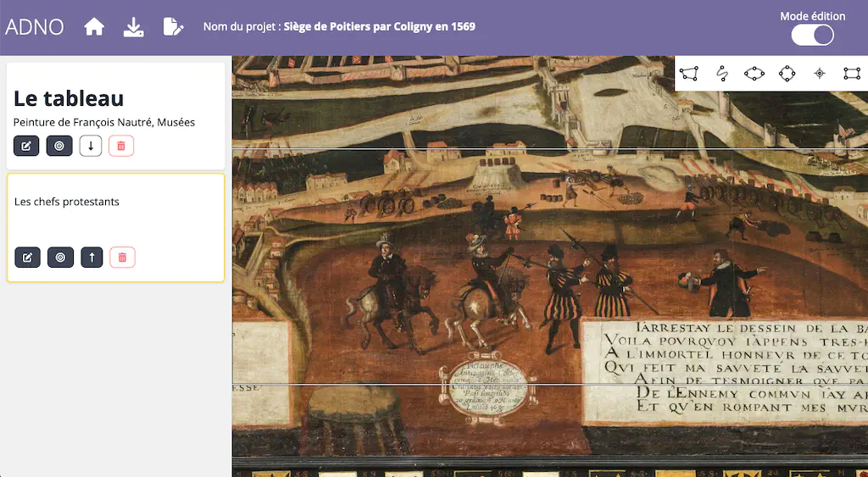Click the project name Siège de Poitiers
This screenshot has height=477, width=868.
pos(379,26)
